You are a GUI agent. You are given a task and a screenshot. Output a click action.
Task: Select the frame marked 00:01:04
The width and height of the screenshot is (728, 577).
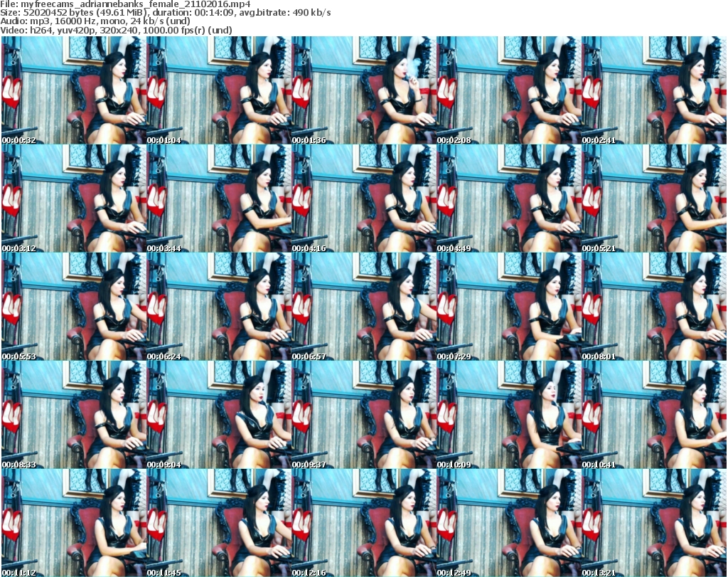click(x=219, y=90)
